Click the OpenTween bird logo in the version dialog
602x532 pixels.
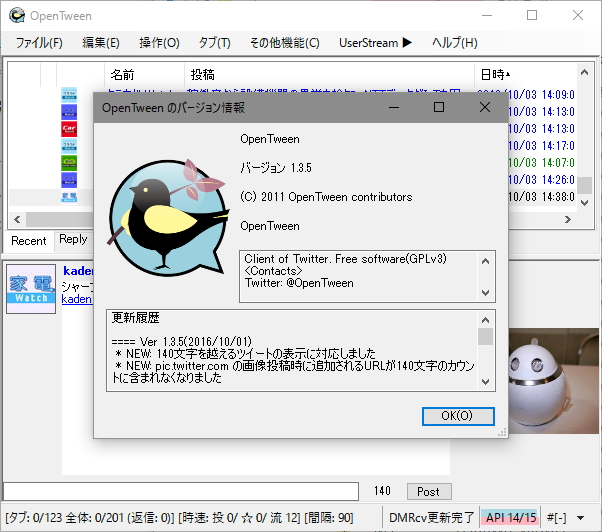tap(168, 218)
